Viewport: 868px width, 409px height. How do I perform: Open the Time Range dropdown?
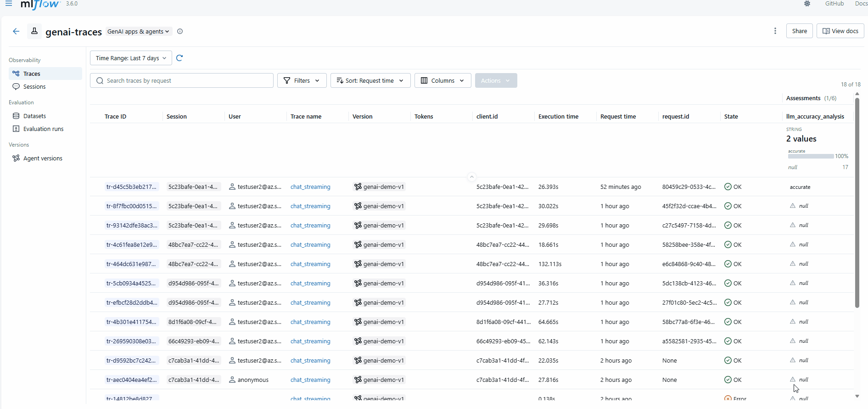click(131, 58)
